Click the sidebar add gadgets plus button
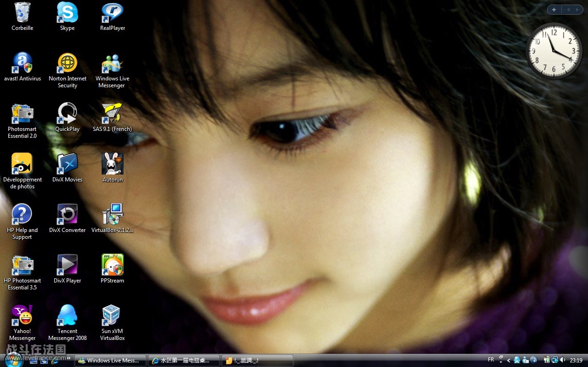This screenshot has width=588, height=367. [554, 10]
